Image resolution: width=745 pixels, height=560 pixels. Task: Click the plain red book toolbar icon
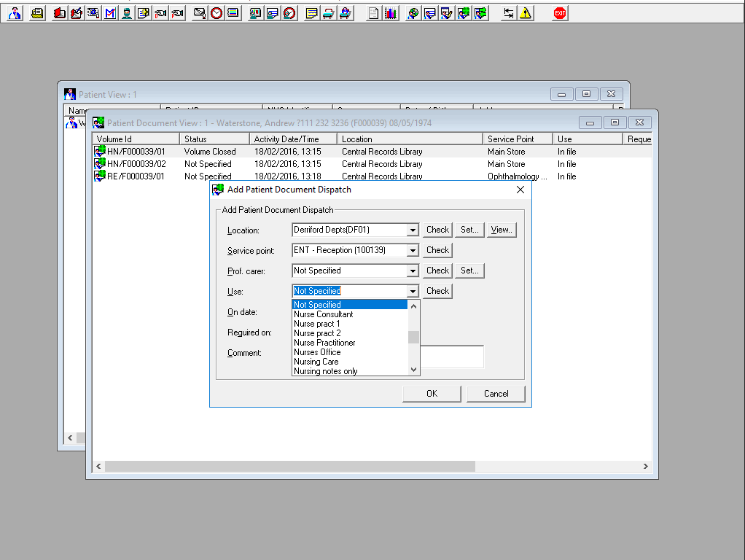point(59,13)
